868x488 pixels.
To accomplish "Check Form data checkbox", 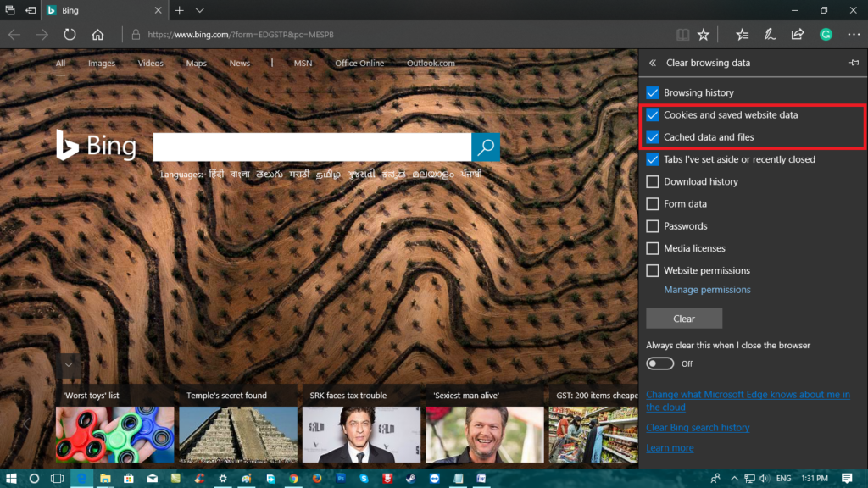I will click(x=653, y=203).
